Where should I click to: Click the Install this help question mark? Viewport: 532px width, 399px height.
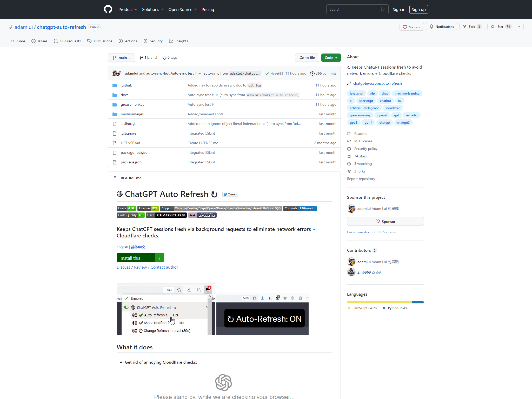pyautogui.click(x=159, y=258)
